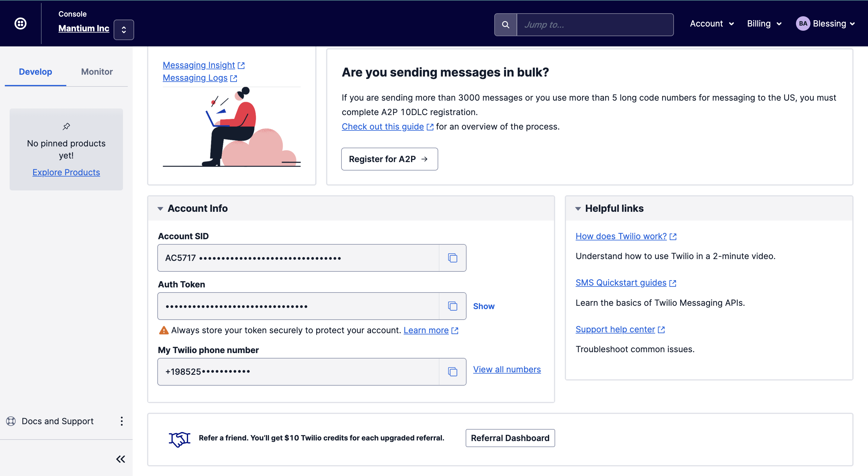868x476 pixels.
Task: Collapse the Helpful links section
Action: tap(578, 208)
